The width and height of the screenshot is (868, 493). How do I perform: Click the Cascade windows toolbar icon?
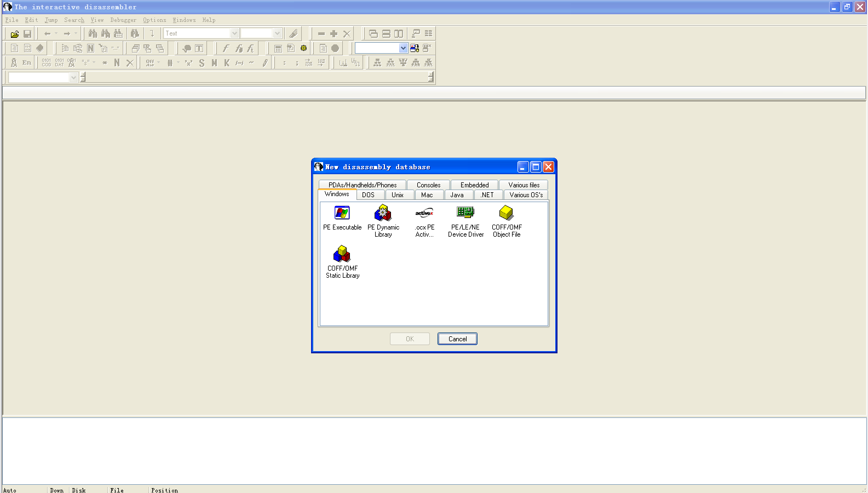coord(373,33)
